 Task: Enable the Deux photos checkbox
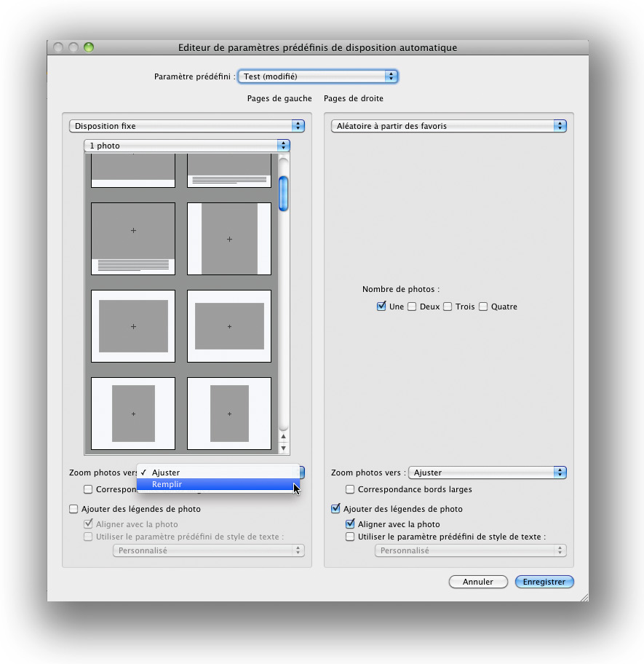click(x=412, y=307)
